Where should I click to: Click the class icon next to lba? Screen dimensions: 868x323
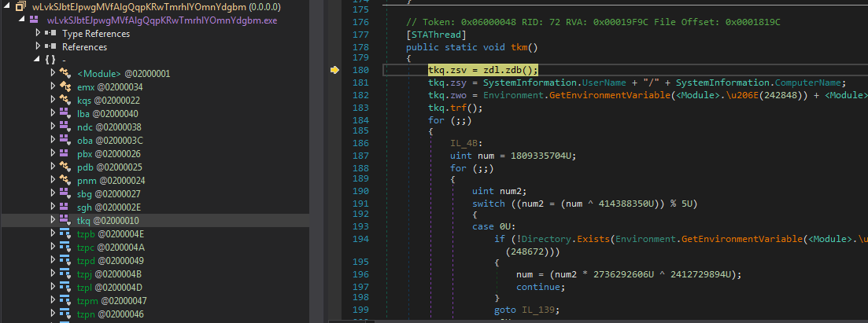click(65, 113)
